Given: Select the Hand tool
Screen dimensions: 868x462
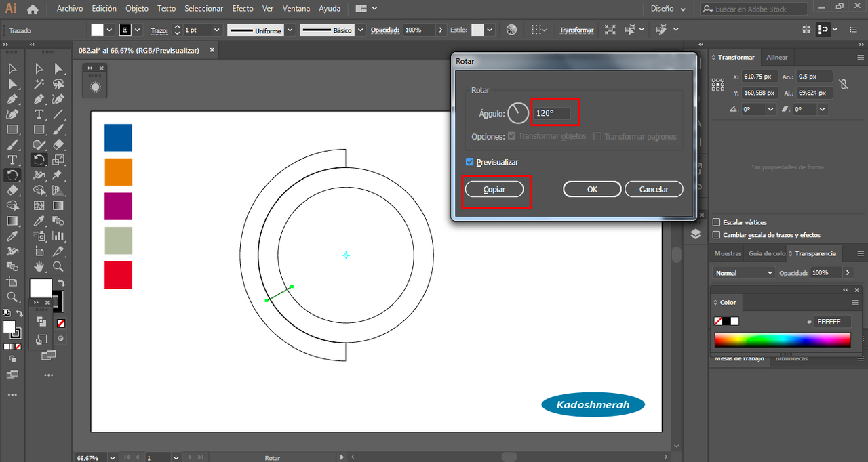Looking at the screenshot, I should [39, 266].
